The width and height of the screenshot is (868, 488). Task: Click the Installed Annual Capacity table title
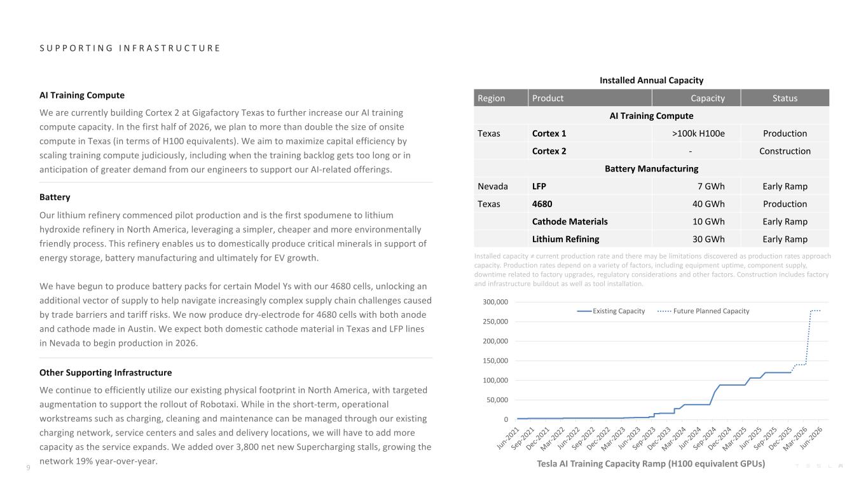click(x=651, y=80)
